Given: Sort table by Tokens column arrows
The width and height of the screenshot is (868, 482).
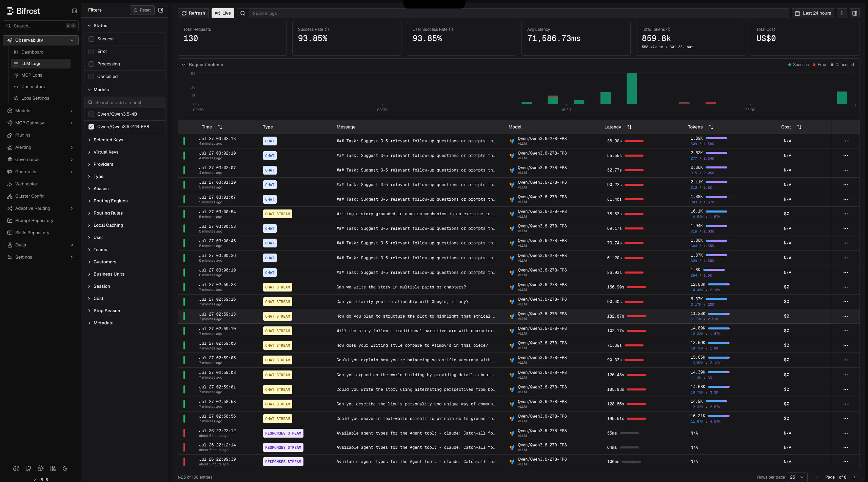Looking at the screenshot, I should pyautogui.click(x=711, y=127).
